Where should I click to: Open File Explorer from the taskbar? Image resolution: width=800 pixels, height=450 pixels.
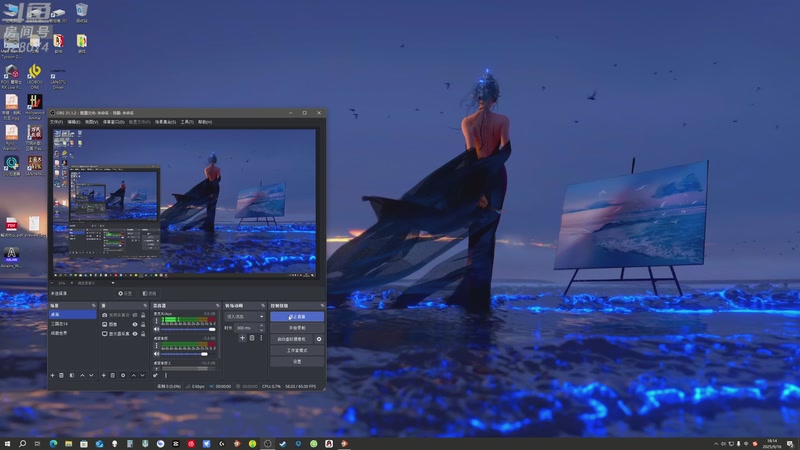click(x=68, y=444)
